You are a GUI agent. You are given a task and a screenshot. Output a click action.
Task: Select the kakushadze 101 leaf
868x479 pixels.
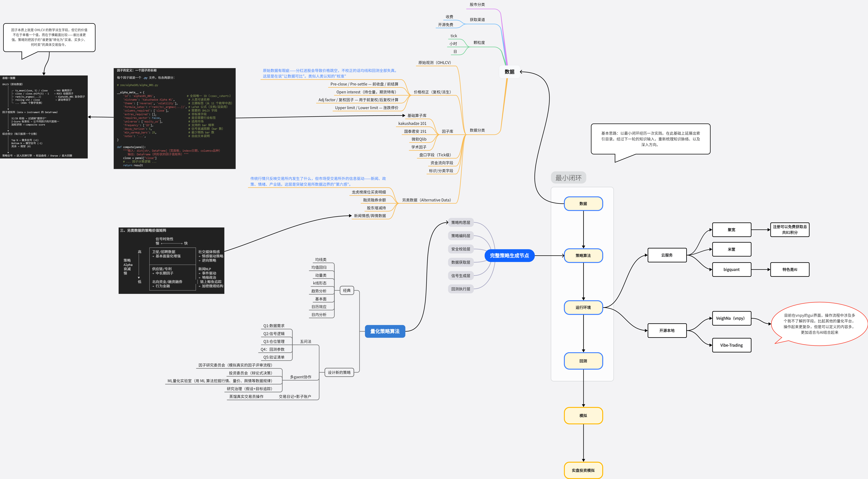412,123
